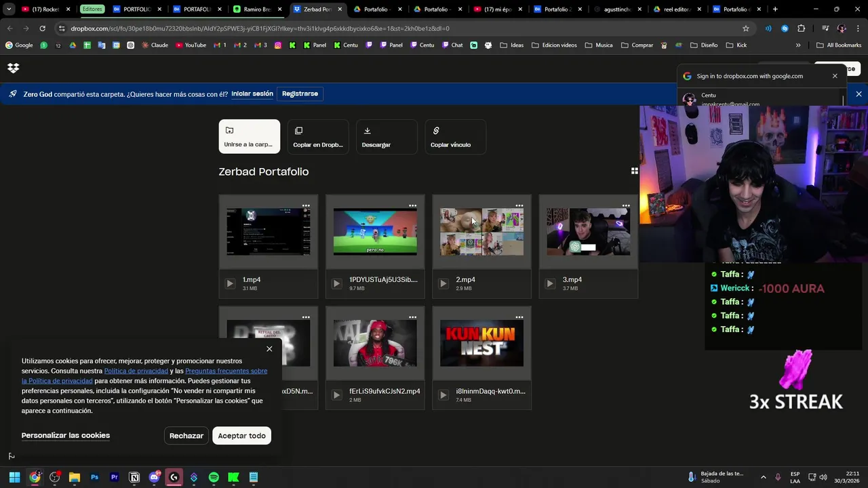This screenshot has height=488, width=868.
Task: Open Kick app from the taskbar
Action: [233, 477]
